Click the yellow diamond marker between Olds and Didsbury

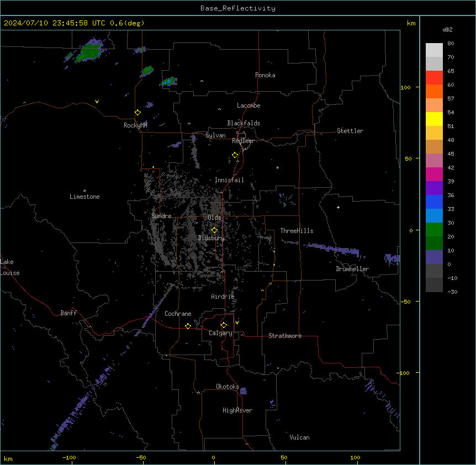coord(215,230)
